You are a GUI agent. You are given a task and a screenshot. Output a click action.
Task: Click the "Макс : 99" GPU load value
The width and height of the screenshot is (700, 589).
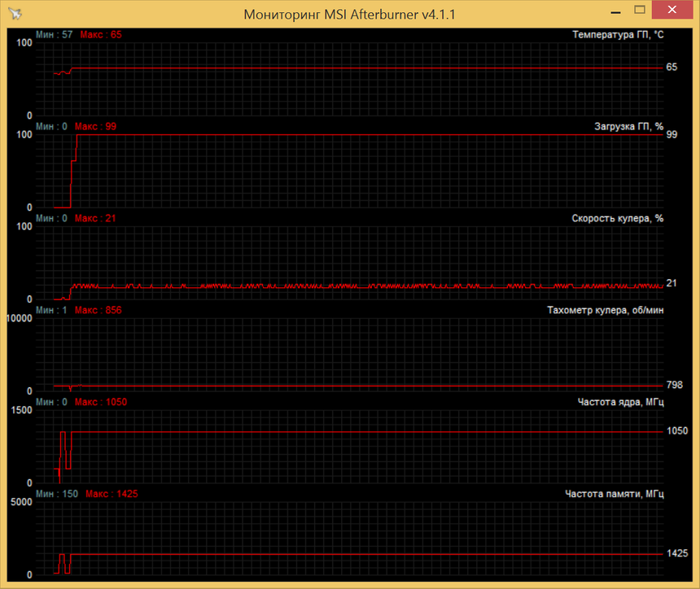coord(94,126)
